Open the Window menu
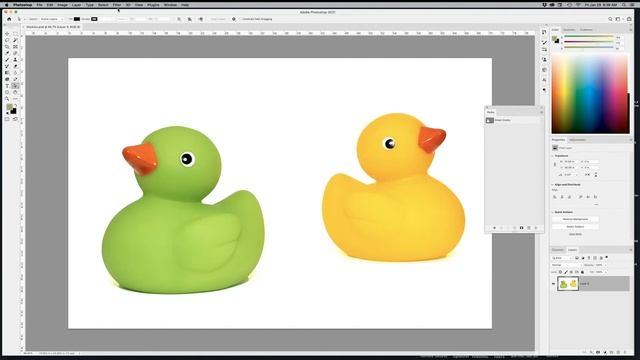 (x=170, y=5)
